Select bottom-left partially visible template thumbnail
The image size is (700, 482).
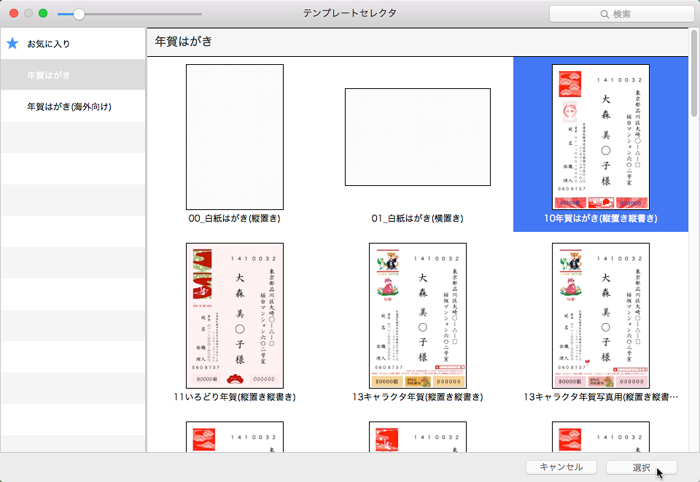point(234,435)
